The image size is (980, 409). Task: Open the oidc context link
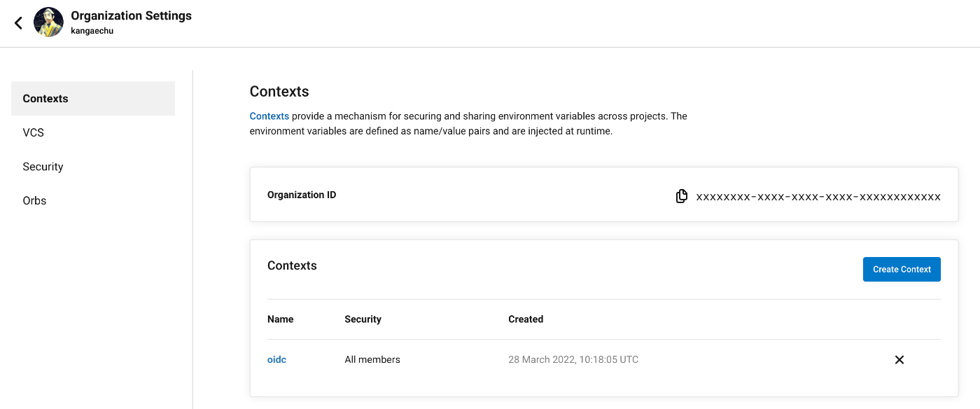[276, 360]
